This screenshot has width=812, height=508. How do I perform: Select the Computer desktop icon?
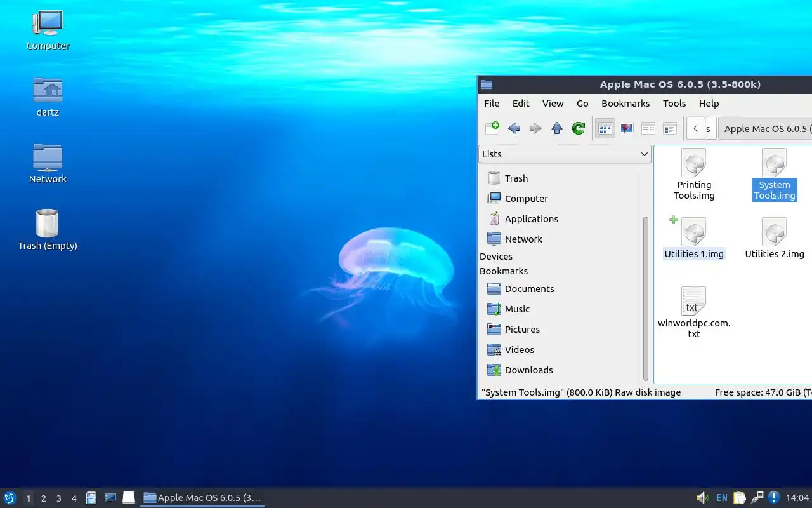tap(48, 30)
